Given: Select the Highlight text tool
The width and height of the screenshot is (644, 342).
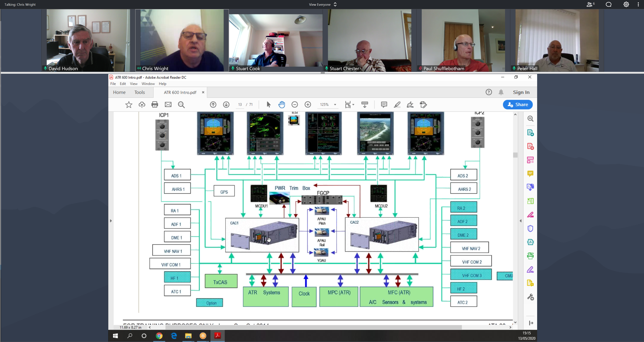Looking at the screenshot, I should pyautogui.click(x=397, y=104).
